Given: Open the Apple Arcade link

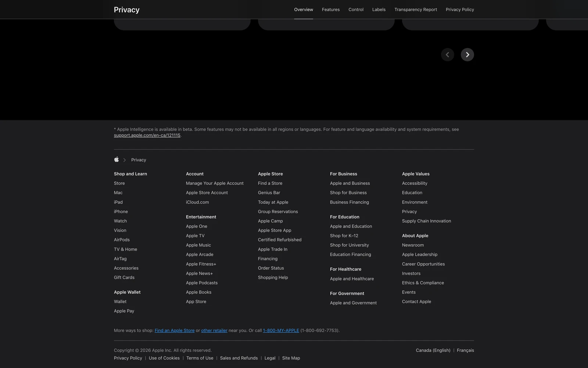Looking at the screenshot, I should pos(200,255).
